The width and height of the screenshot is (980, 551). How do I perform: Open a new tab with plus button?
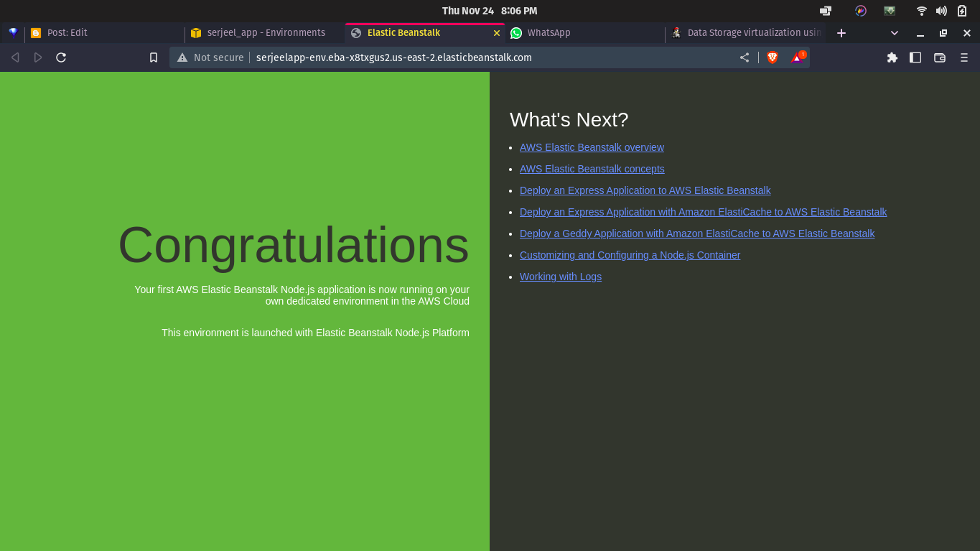pos(841,33)
